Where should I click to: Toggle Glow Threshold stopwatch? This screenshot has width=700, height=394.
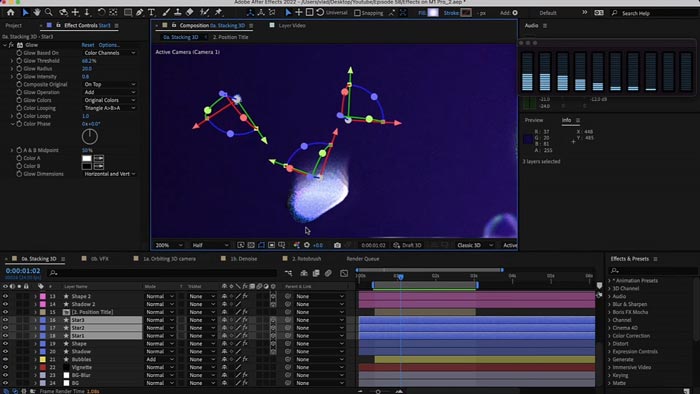pos(19,61)
